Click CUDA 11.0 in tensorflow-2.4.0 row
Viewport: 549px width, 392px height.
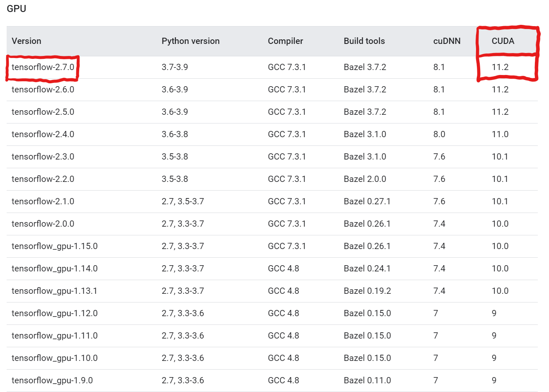[x=500, y=134]
